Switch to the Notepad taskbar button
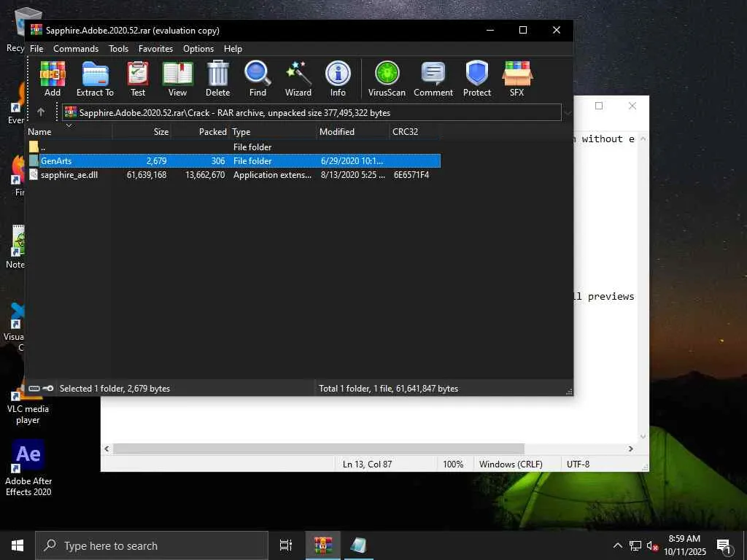The image size is (747, 560). tap(359, 545)
